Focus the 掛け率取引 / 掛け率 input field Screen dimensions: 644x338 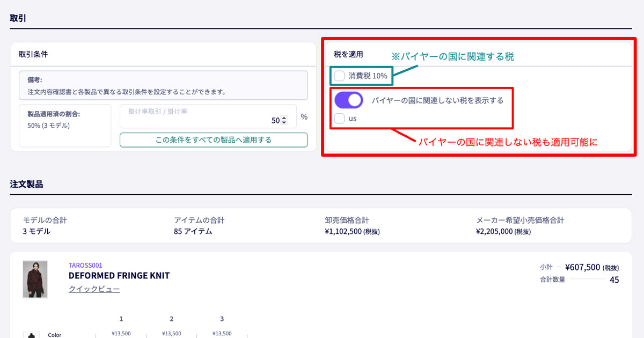208,116
